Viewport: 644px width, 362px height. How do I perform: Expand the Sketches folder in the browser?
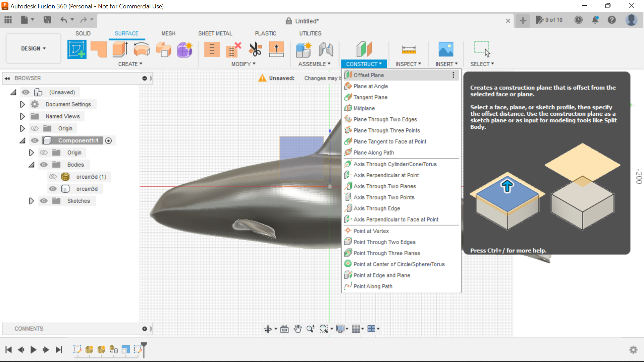pos(31,201)
